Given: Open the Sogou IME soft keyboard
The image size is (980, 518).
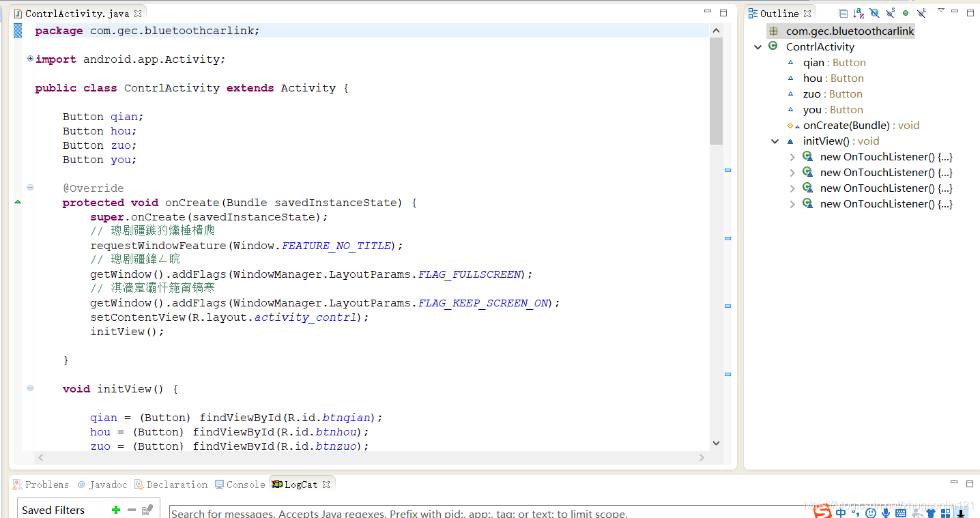Looking at the screenshot, I should (x=900, y=513).
